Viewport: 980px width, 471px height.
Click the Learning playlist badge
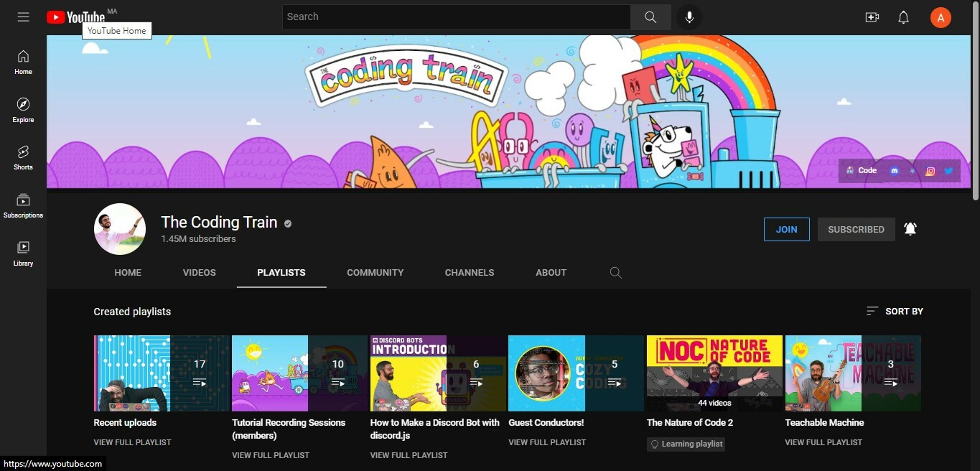coord(686,444)
